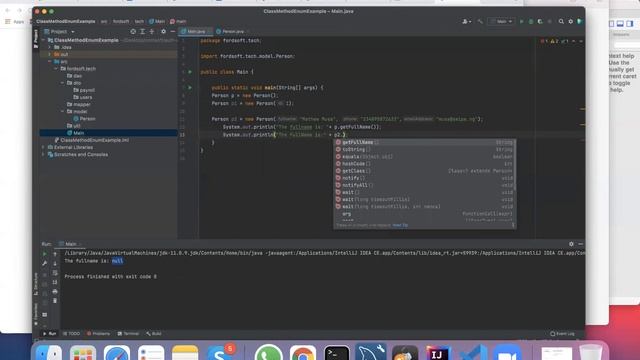640x360 pixels.
Task: Select ClassMethodEnumExample.iml file in tree
Action: tap(91, 140)
